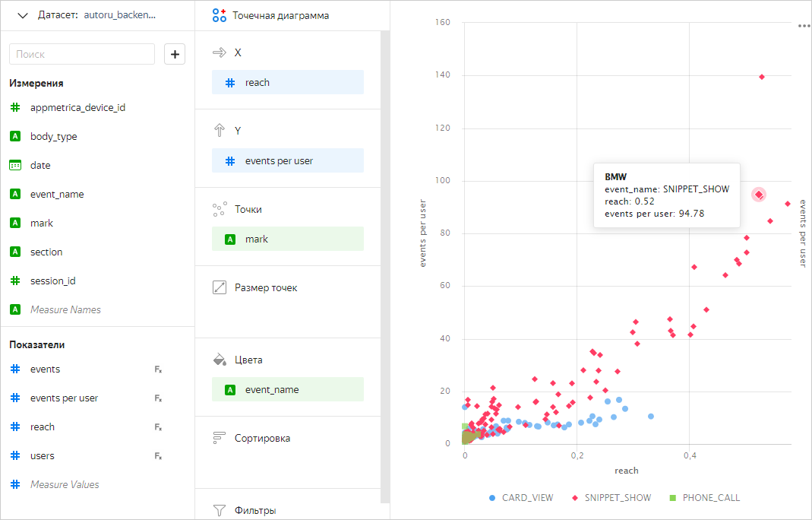Click the formula icon beside reach measure
The width and height of the screenshot is (812, 520).
[158, 427]
